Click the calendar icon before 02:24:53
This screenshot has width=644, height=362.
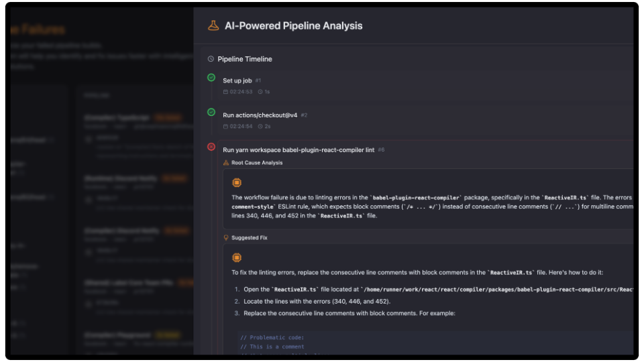226,92
